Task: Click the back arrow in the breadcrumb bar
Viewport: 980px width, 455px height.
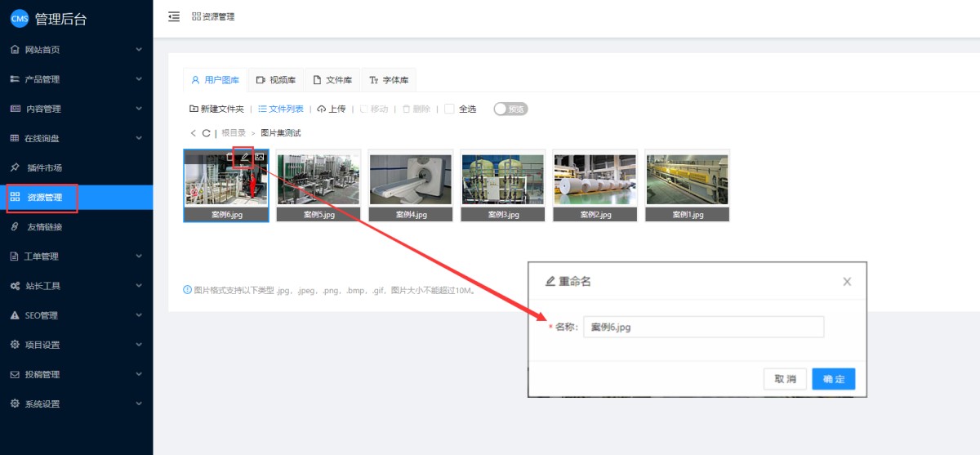Action: [194, 133]
